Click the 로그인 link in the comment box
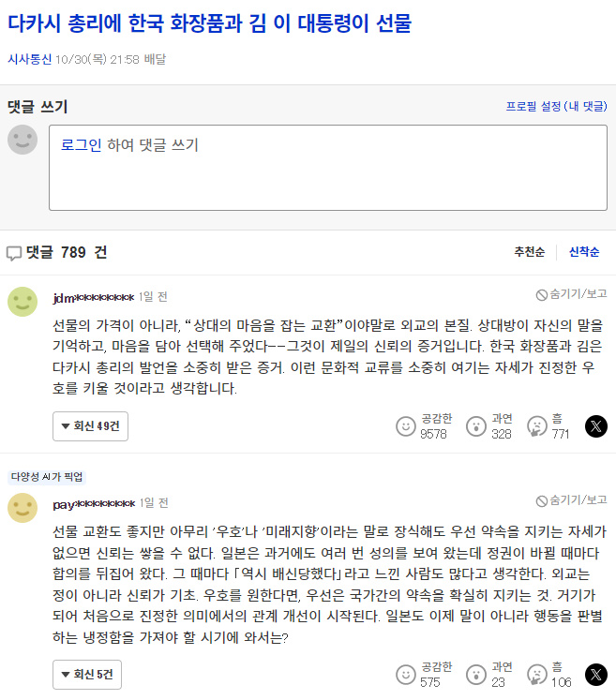The height and width of the screenshot is (700, 616). [x=82, y=145]
